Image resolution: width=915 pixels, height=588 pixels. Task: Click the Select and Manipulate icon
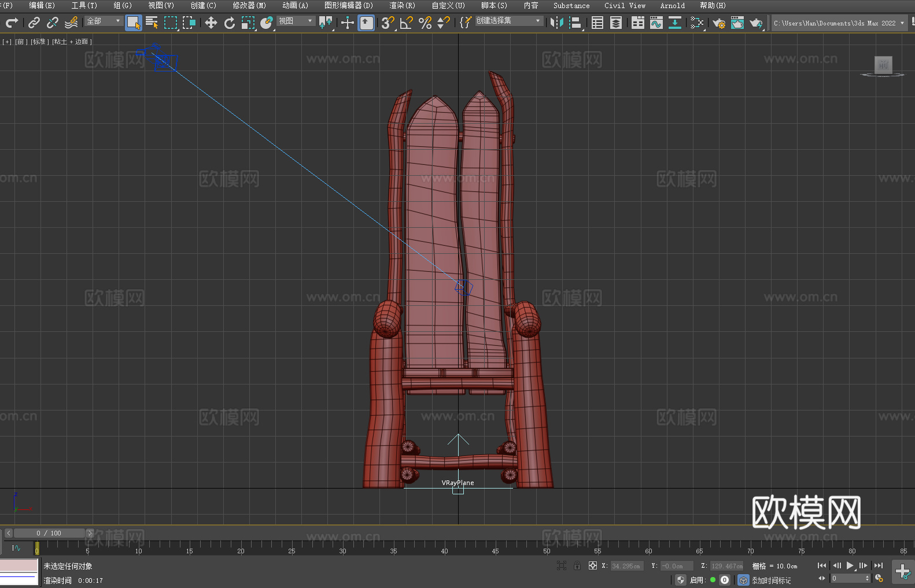click(347, 23)
